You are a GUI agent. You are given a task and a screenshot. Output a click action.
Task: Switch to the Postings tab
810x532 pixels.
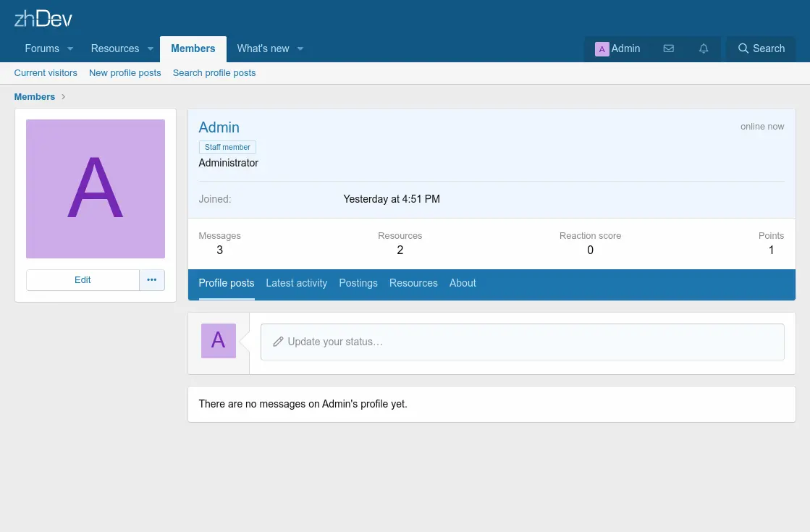(358, 283)
